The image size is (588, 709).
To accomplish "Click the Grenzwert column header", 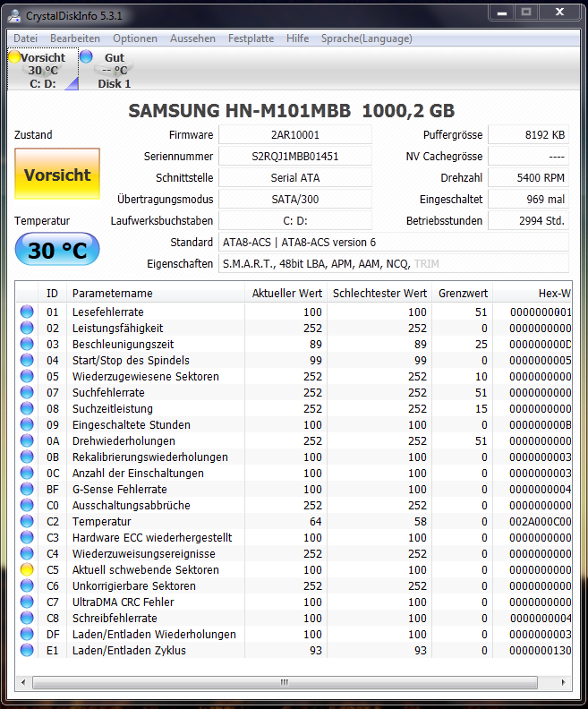I will click(463, 294).
